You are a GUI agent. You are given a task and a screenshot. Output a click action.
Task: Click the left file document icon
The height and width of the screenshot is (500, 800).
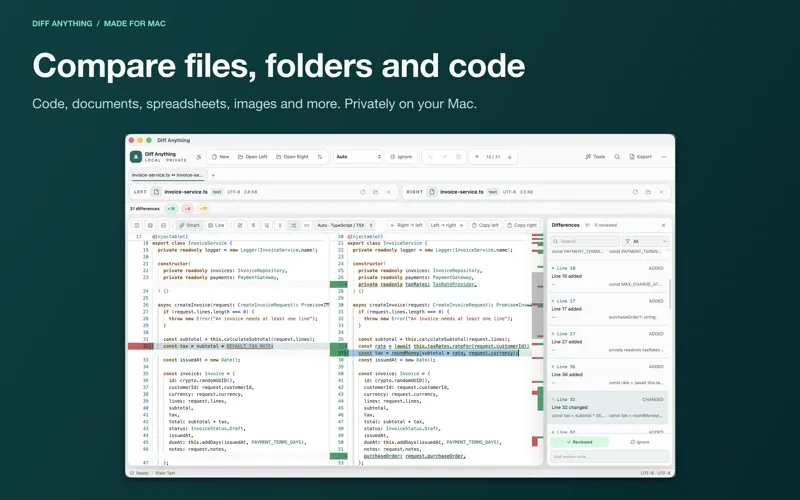click(156, 192)
